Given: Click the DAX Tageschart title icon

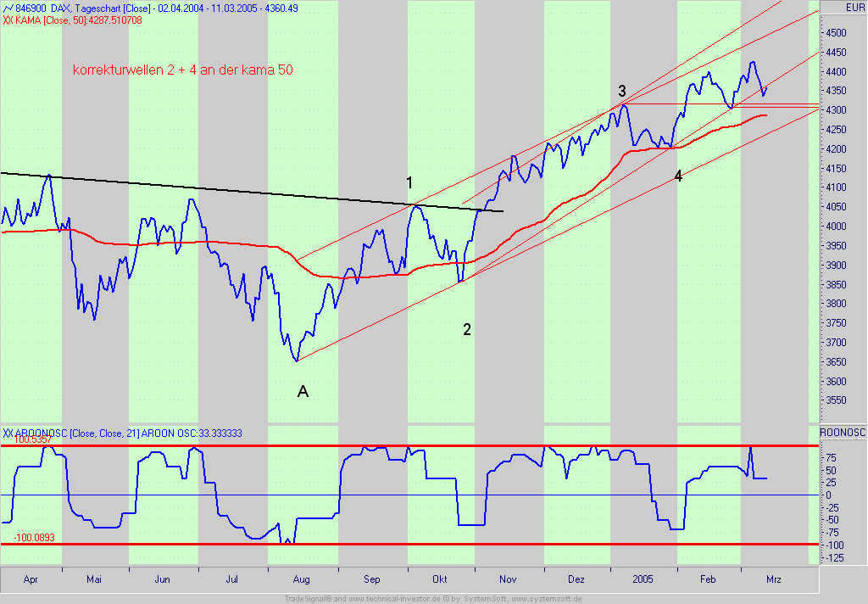Looking at the screenshot, I should coord(8,8).
